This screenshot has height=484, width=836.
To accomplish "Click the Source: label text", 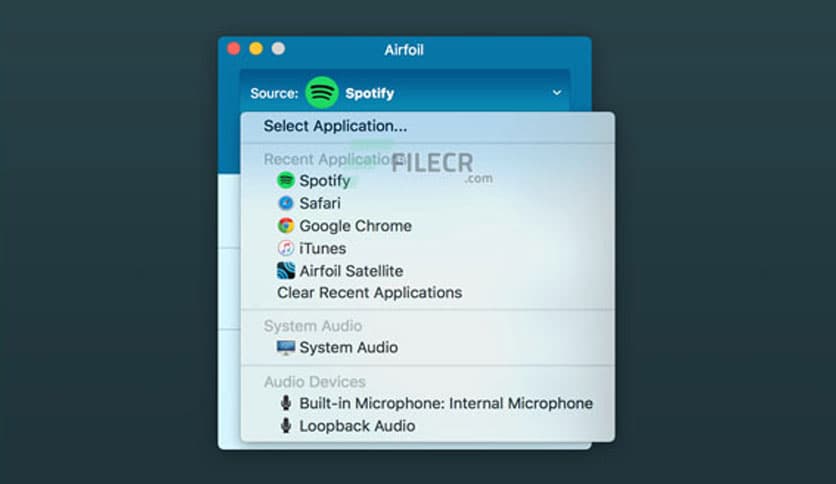I will 274,93.
